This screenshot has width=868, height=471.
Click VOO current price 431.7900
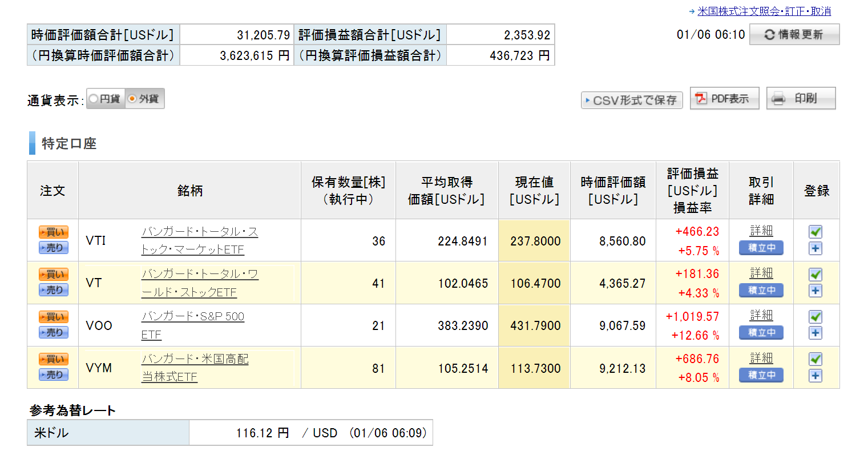pyautogui.click(x=535, y=325)
